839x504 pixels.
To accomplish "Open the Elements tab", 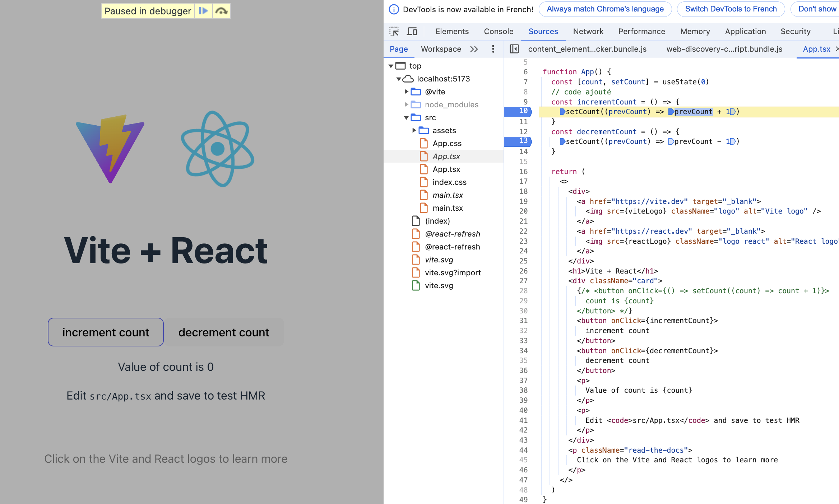I will (452, 32).
